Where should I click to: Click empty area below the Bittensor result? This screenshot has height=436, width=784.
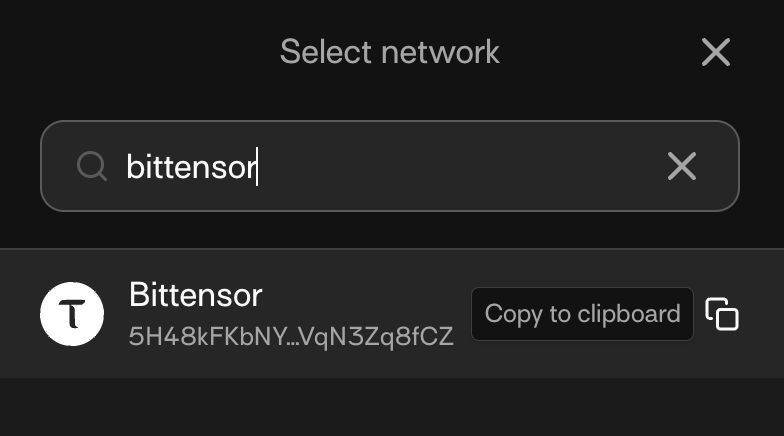(392, 408)
